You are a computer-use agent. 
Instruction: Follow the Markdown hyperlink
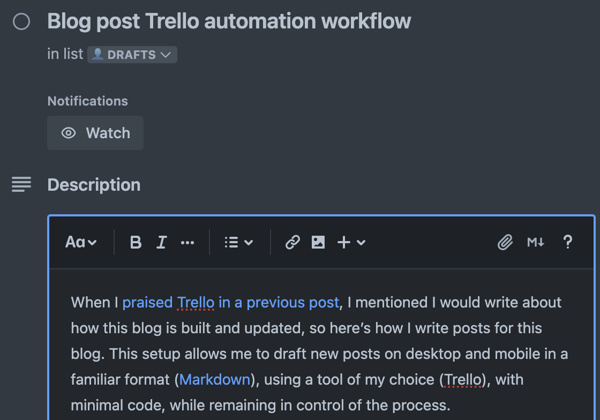click(x=215, y=380)
